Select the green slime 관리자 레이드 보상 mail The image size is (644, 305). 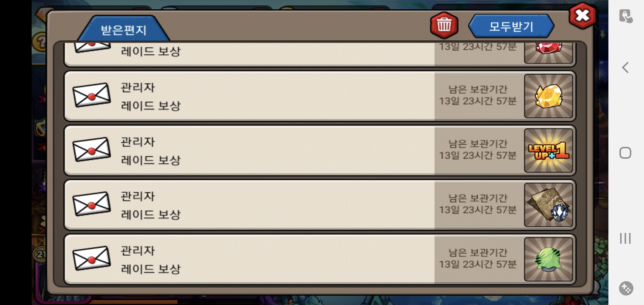click(x=320, y=259)
